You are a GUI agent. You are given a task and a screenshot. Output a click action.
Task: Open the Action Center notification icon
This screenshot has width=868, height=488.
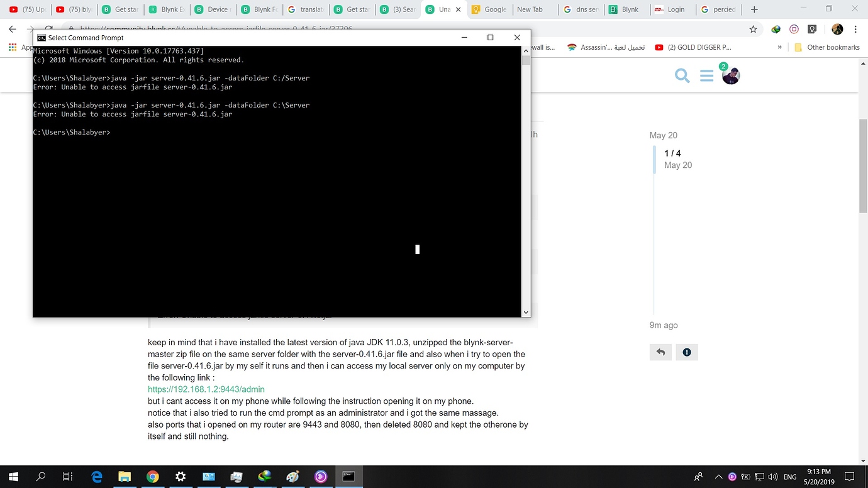point(849,477)
